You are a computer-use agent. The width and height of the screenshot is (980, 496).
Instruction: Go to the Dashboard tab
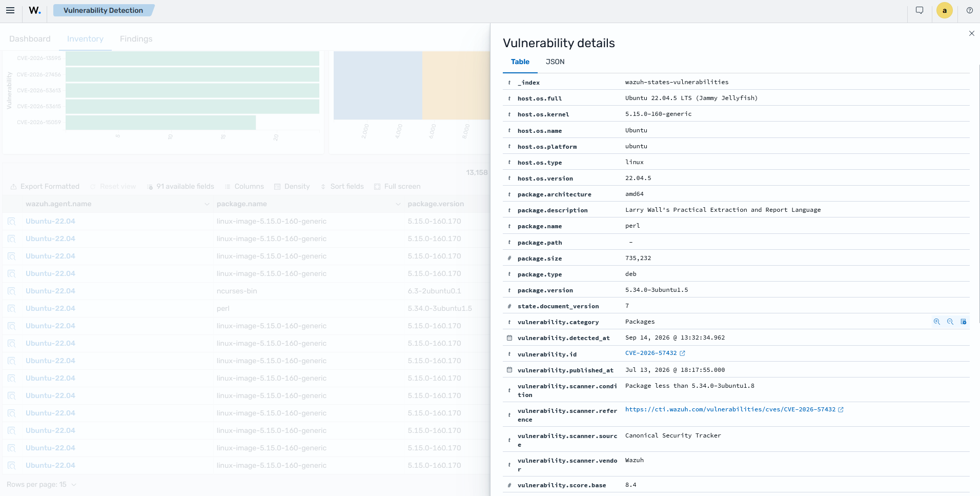[30, 39]
